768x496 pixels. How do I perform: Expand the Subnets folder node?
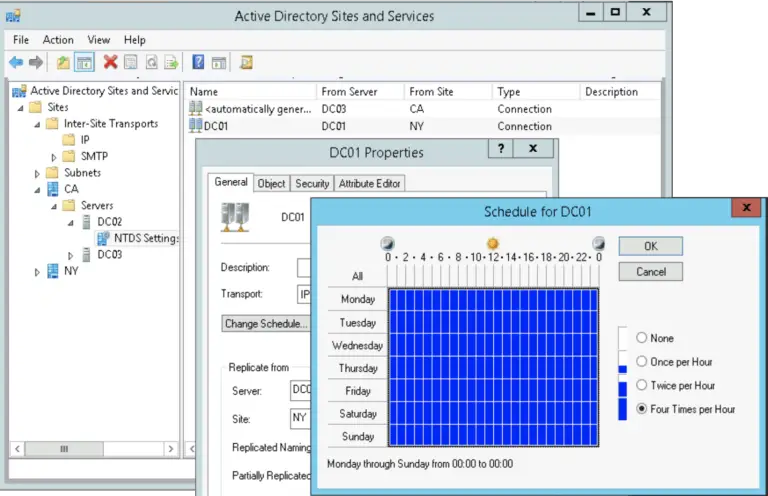[x=39, y=173]
